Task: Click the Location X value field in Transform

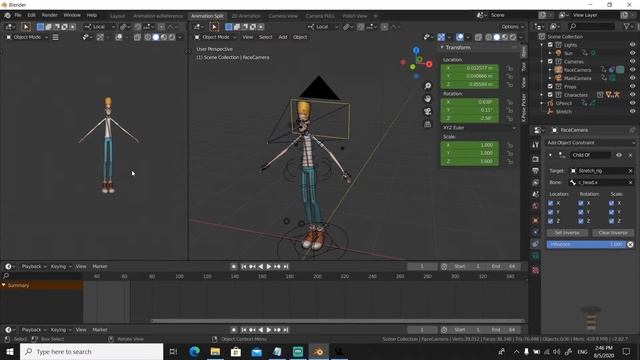Action: [469, 68]
